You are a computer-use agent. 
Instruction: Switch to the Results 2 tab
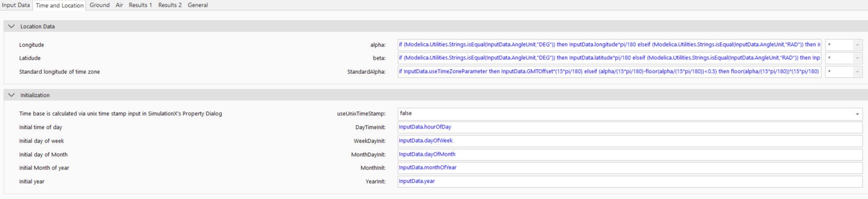(170, 5)
